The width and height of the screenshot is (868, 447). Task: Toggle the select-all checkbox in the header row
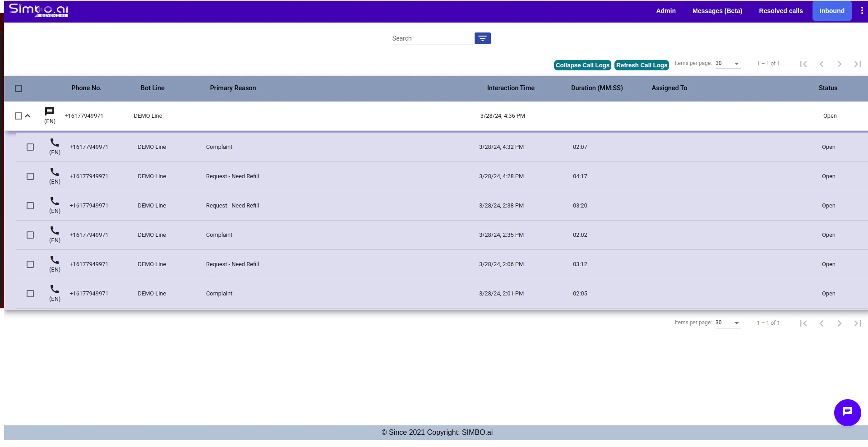18,88
